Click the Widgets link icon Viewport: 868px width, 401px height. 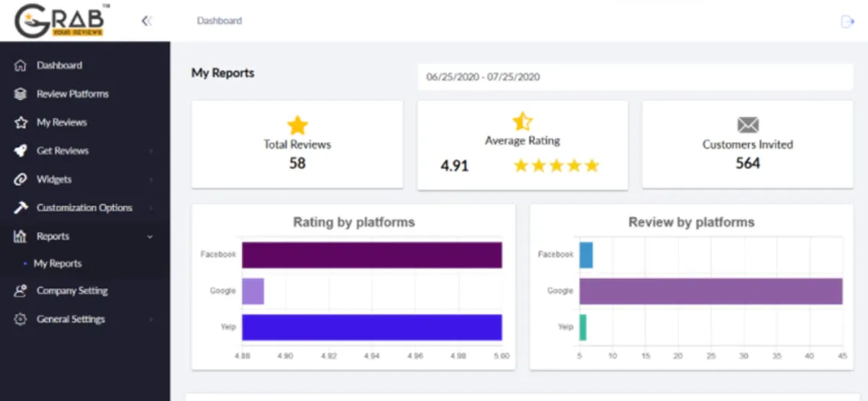20,180
